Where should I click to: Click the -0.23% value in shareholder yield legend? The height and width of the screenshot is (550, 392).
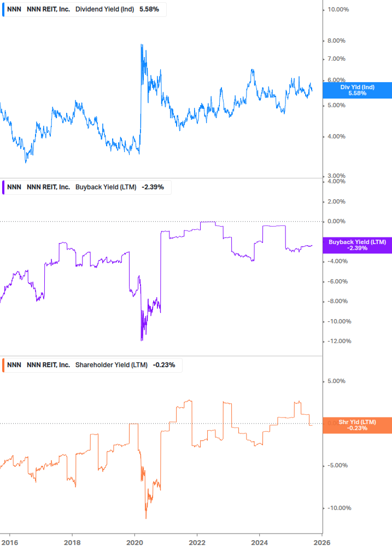coord(164,365)
